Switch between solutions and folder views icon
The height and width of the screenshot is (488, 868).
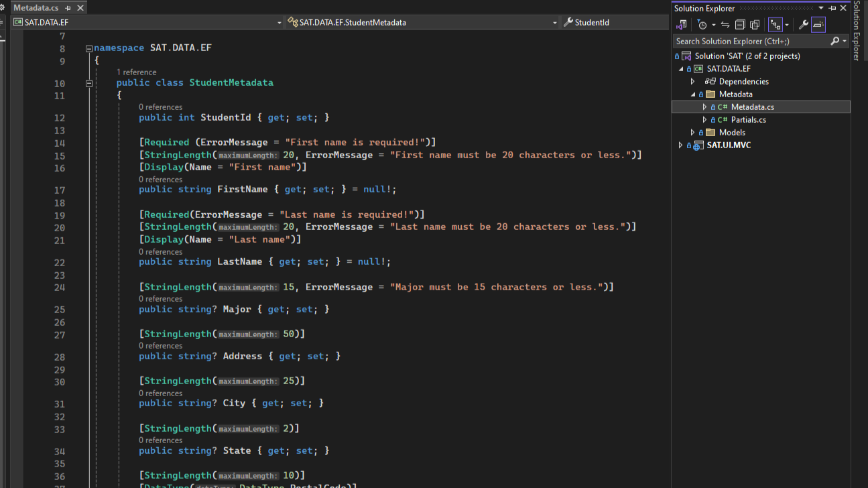pos(682,25)
